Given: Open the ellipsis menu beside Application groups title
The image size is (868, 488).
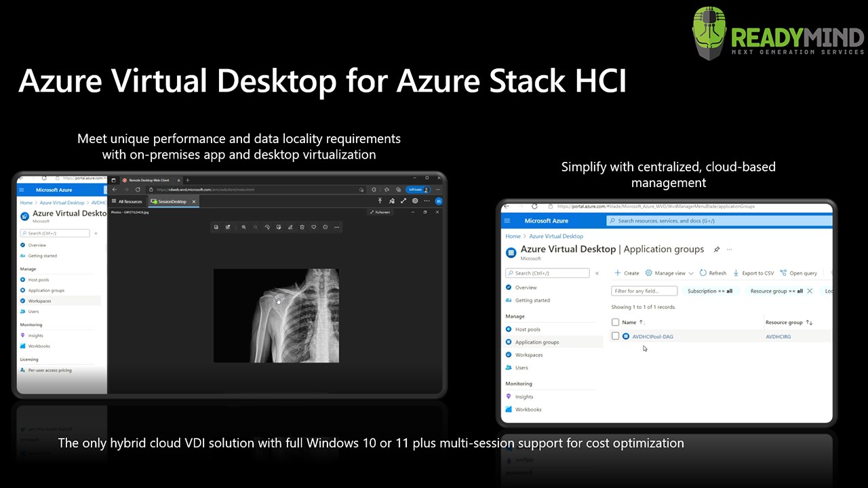Looking at the screenshot, I should [730, 249].
